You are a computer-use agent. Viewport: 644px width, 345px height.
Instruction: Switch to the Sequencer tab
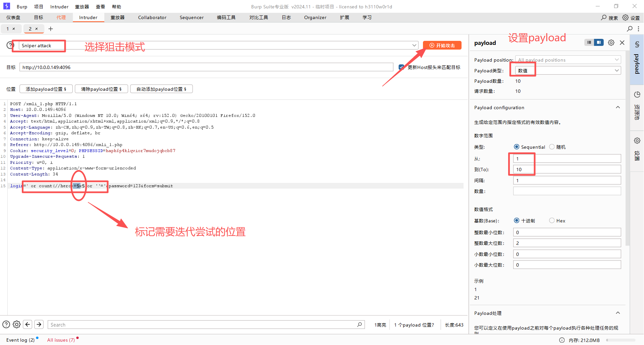coord(192,17)
